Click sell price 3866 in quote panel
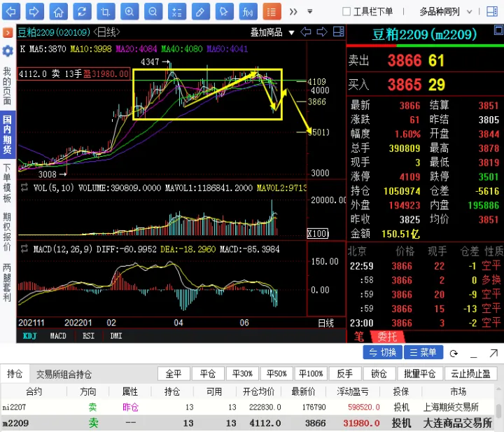The width and height of the screenshot is (504, 432). pos(405,60)
